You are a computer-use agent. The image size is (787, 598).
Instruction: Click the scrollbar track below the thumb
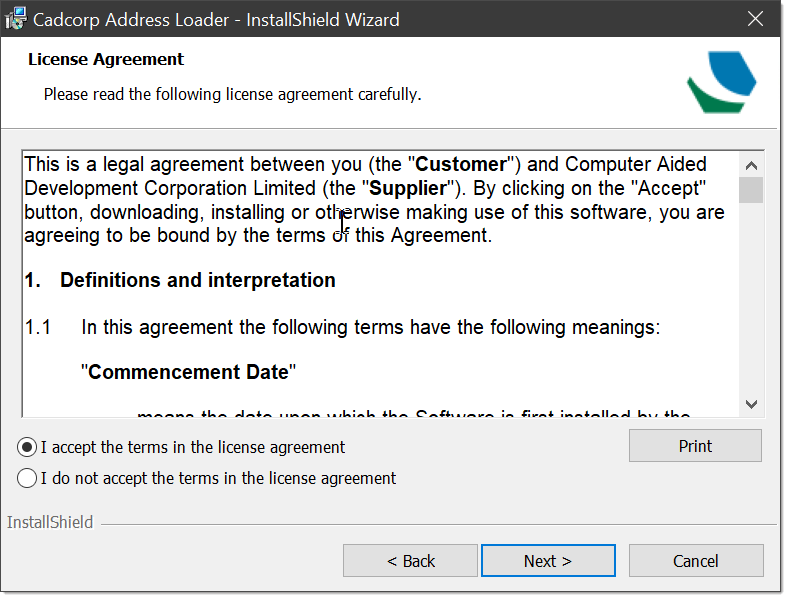coord(751,298)
